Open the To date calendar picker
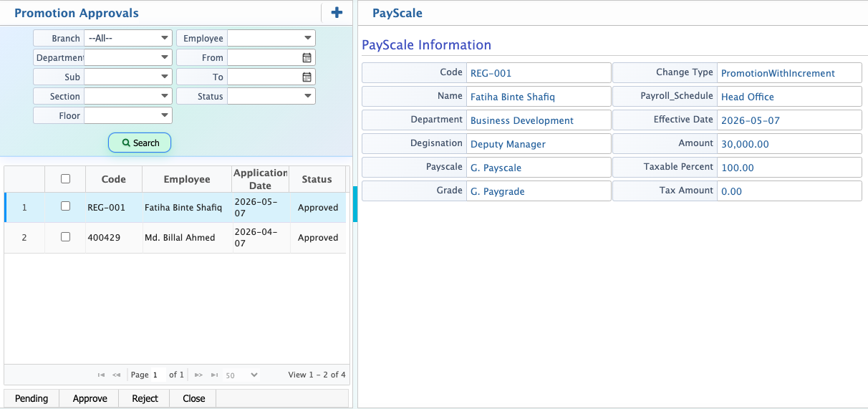 307,77
